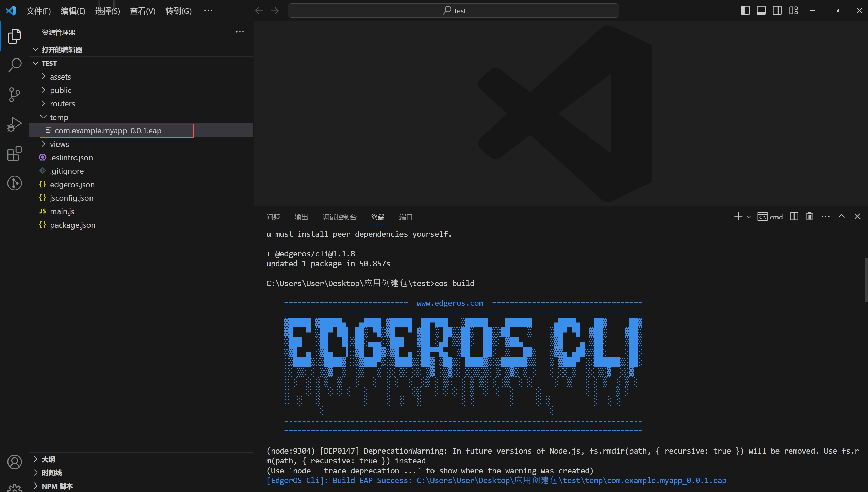The width and height of the screenshot is (868, 492).
Task: Open the split terminal button
Action: 794,216
